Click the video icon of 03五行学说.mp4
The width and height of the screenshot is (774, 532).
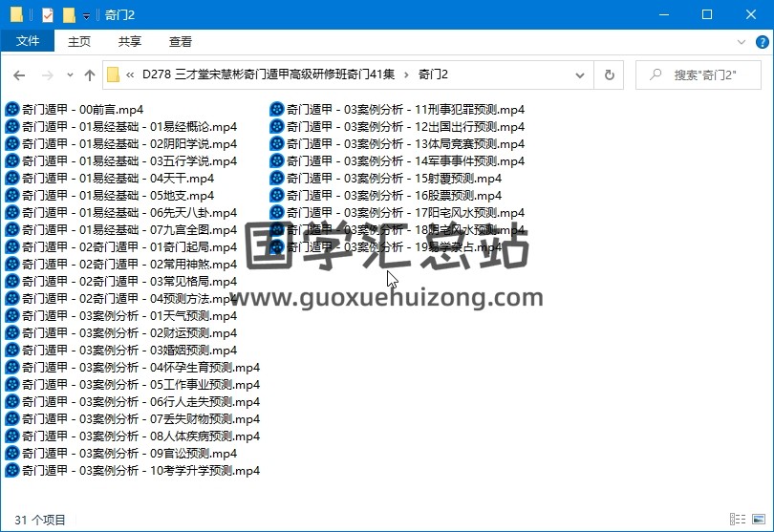click(11, 160)
